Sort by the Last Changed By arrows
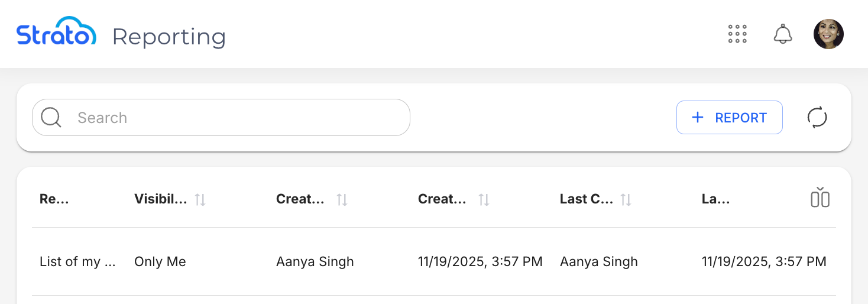The height and width of the screenshot is (304, 868). pos(626,199)
